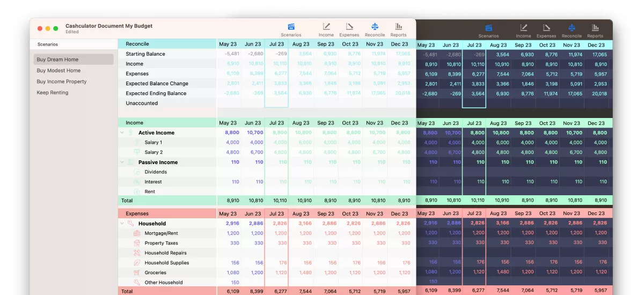
Task: Open Income view in the light window toolbar
Action: pyautogui.click(x=326, y=30)
